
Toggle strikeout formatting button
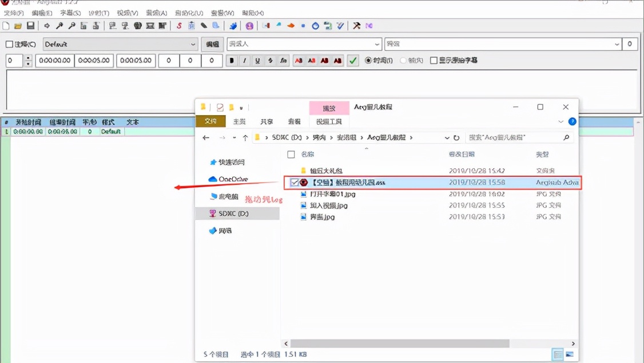[x=271, y=61]
